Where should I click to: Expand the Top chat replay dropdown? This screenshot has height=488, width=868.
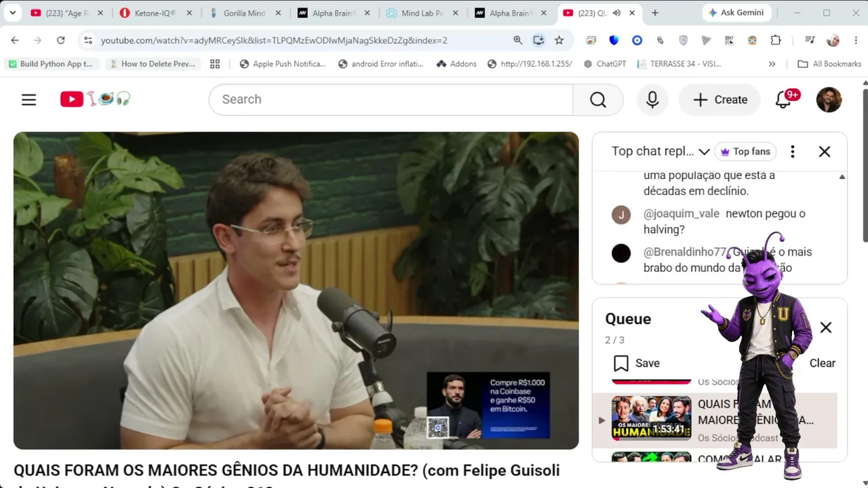[660, 152]
